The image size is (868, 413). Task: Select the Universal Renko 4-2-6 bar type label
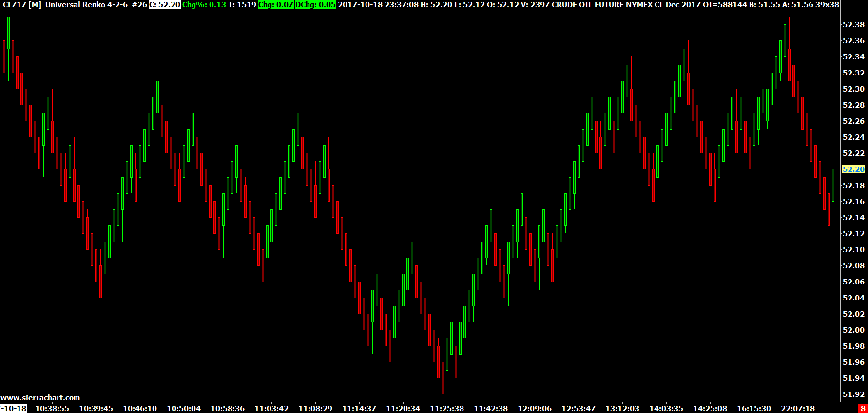coord(86,4)
